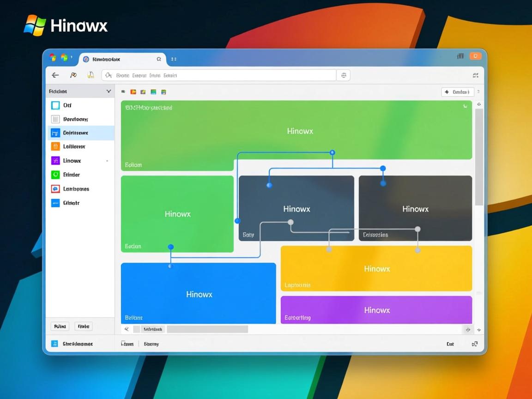Click the purple icon beside Linowx
The image size is (532, 399).
tap(55, 161)
